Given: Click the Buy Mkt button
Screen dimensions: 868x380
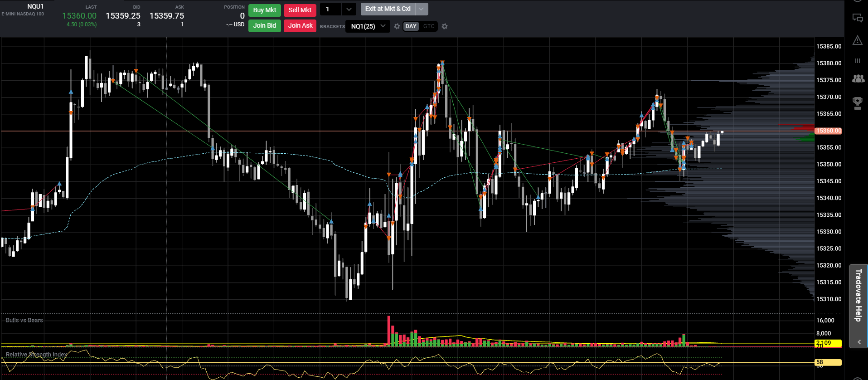Looking at the screenshot, I should coord(265,10).
